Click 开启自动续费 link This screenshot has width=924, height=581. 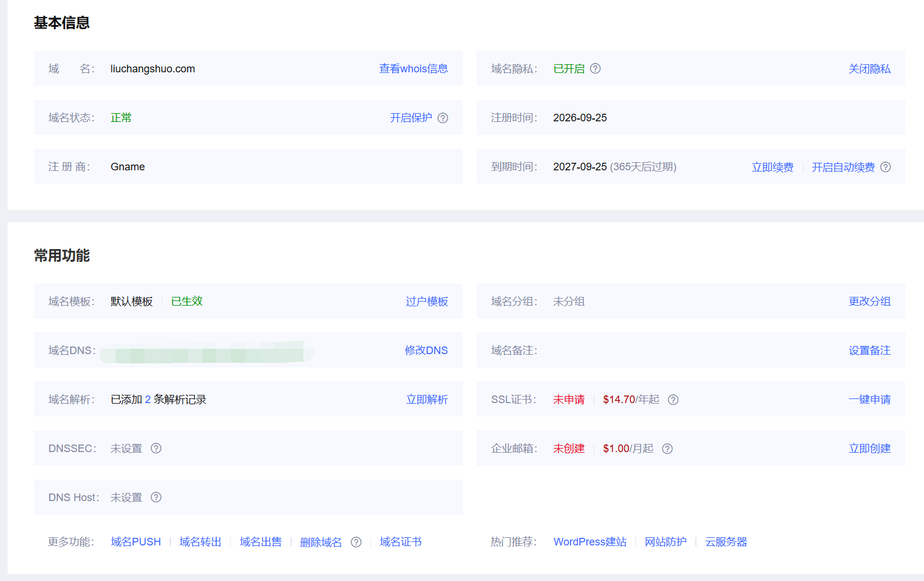click(x=843, y=167)
